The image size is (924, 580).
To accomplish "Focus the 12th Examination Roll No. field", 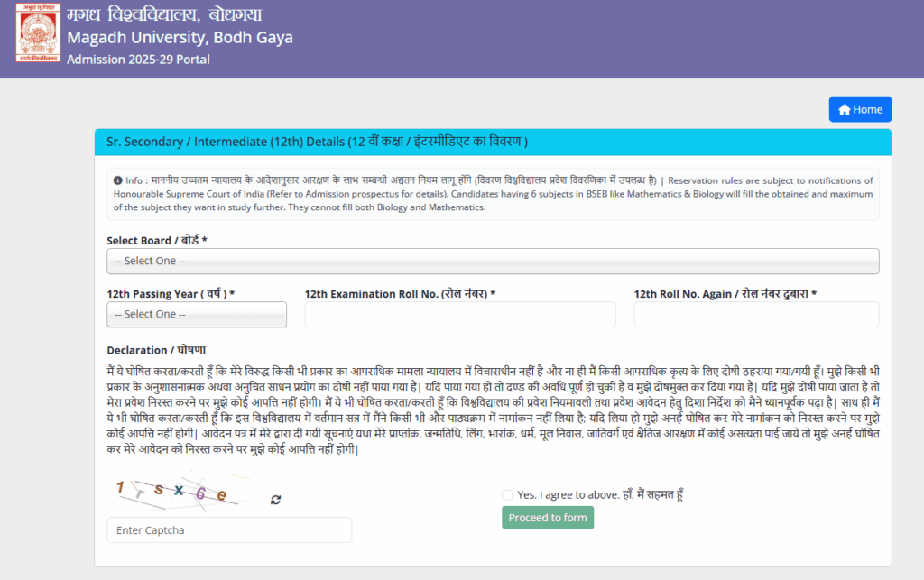I will coord(460,315).
